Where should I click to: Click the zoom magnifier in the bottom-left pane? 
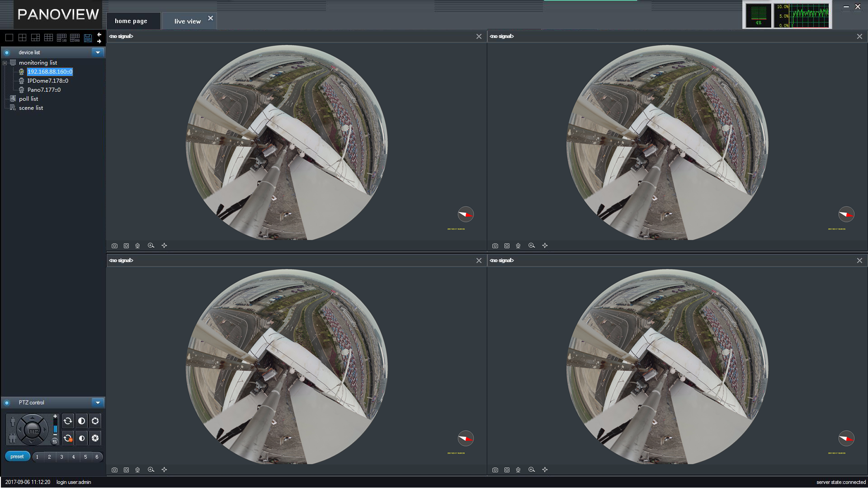[x=151, y=470]
